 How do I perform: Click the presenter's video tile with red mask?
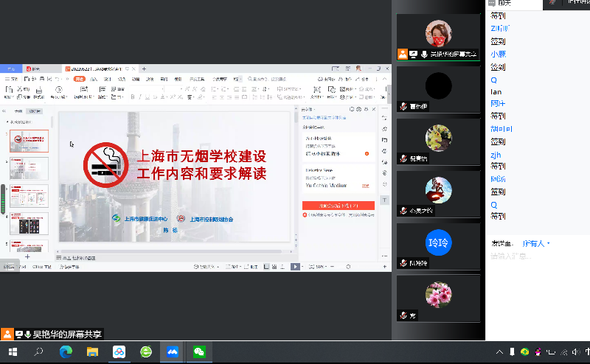click(438, 37)
